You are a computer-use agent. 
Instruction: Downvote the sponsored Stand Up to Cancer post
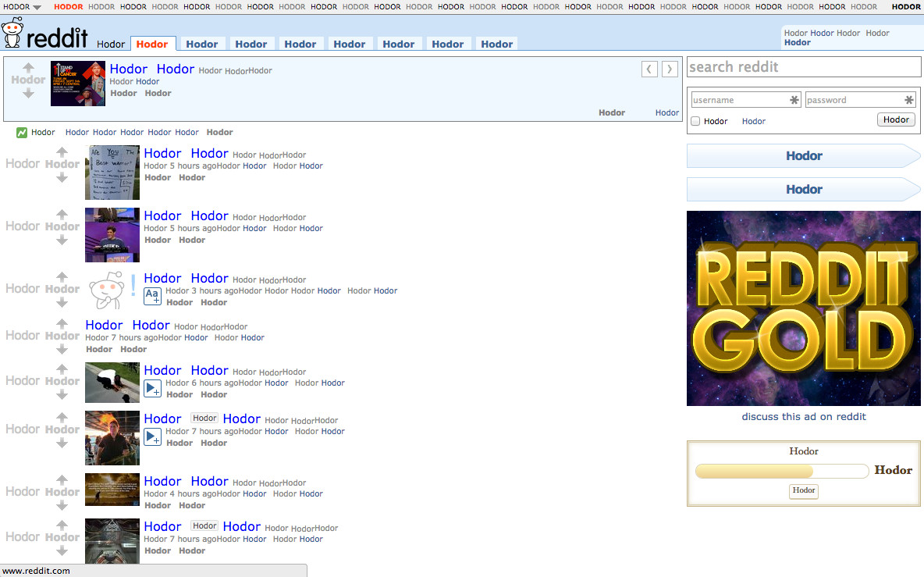tap(28, 93)
